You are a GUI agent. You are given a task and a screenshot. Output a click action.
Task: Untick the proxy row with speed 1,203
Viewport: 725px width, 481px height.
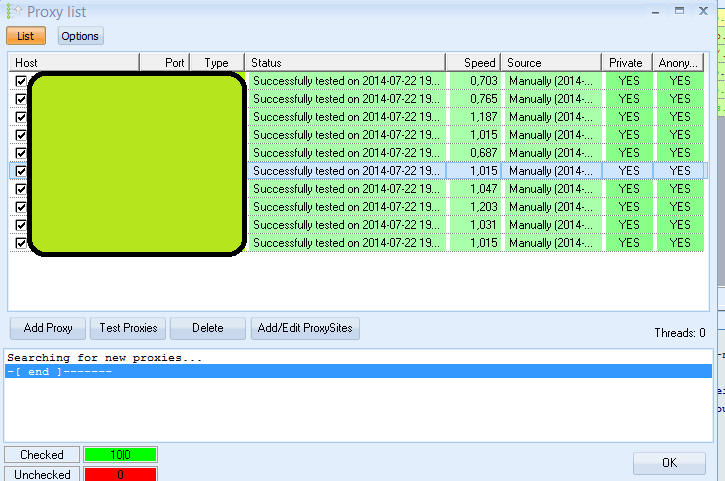[x=21, y=207]
